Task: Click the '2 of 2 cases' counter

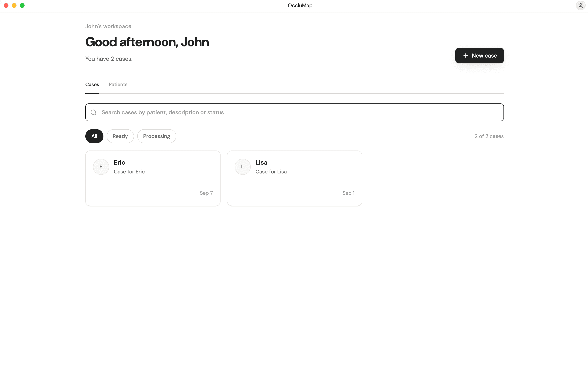Action: tap(489, 136)
